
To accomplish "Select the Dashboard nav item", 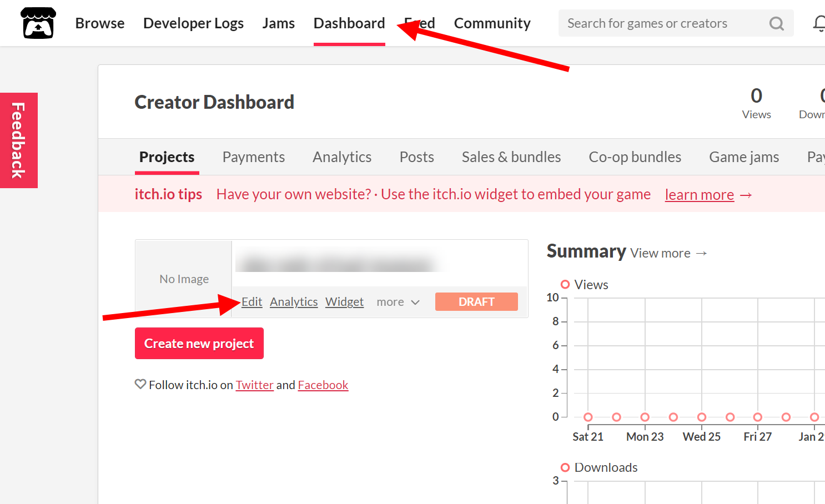I will pyautogui.click(x=349, y=23).
